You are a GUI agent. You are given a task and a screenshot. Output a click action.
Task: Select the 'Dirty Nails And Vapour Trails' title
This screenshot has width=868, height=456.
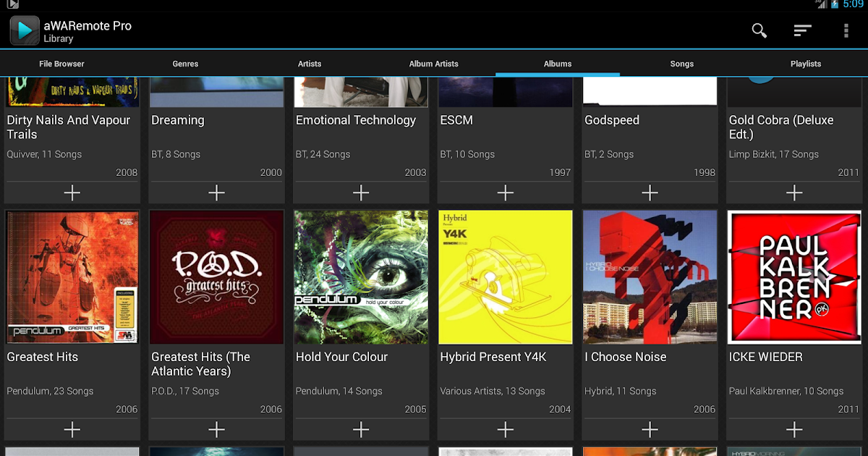69,127
